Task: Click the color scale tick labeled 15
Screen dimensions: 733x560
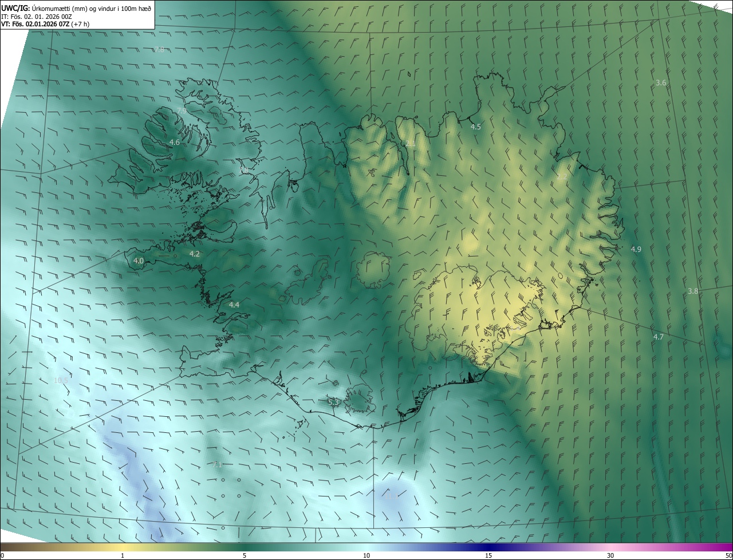Action: click(488, 555)
